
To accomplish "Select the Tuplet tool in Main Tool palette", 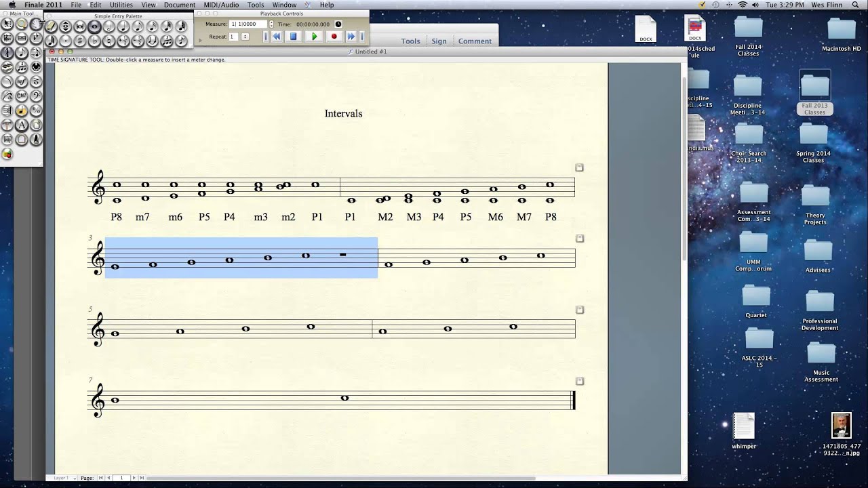I will pos(22,67).
